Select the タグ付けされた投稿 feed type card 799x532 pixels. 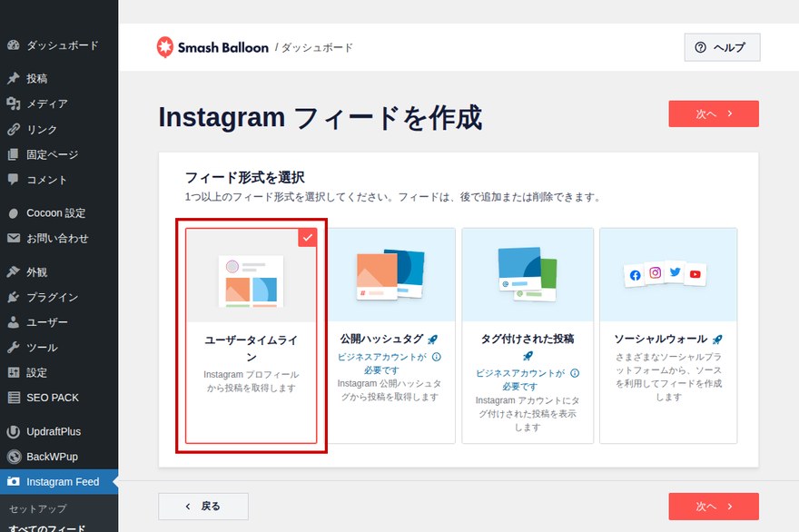pos(528,336)
